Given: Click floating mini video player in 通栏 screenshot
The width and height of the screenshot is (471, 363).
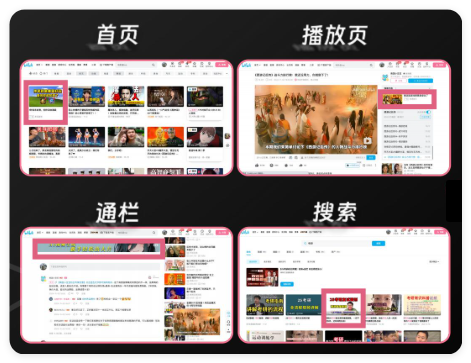Looking at the screenshot, I should pyautogui.click(x=197, y=322).
